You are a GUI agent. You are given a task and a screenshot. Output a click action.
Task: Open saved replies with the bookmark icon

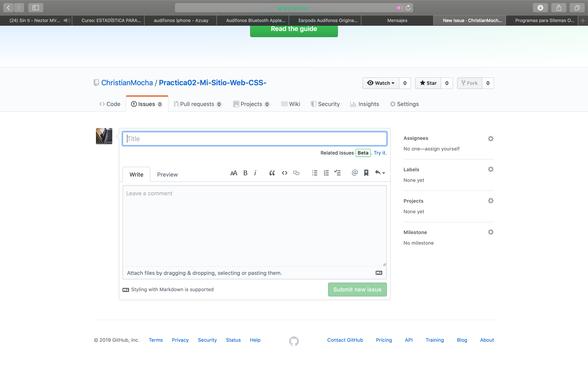366,173
